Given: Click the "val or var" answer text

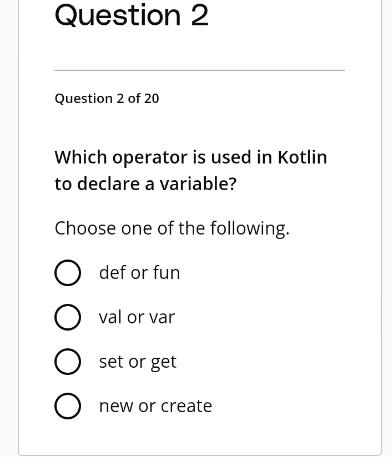Looking at the screenshot, I should [x=137, y=317].
